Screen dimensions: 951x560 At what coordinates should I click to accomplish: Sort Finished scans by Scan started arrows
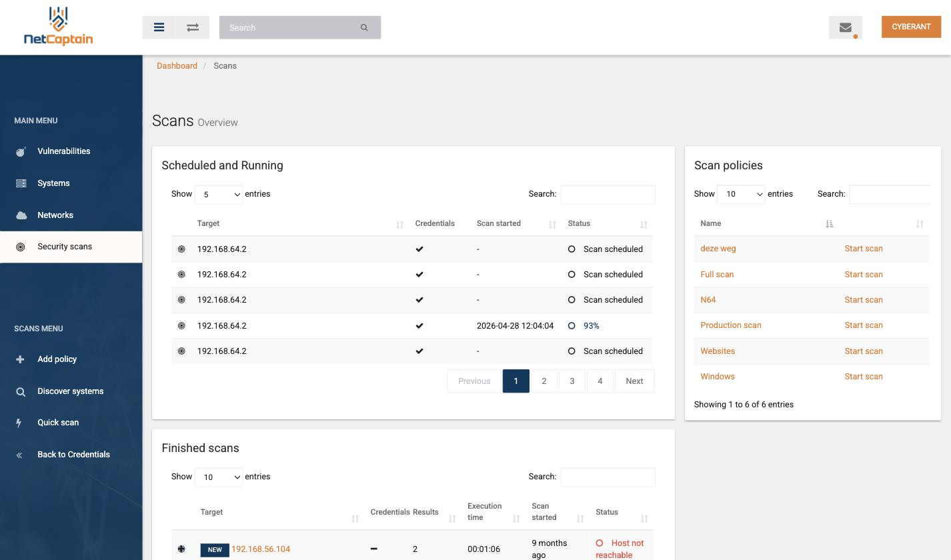tap(580, 519)
